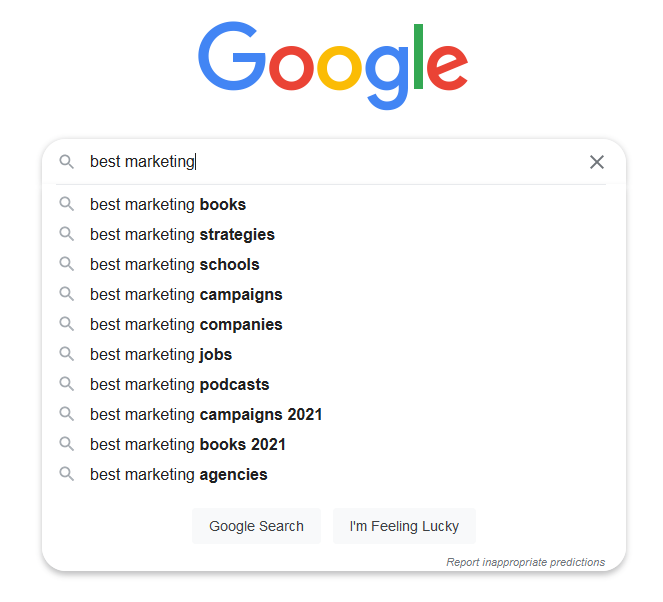Click into the search text field
Viewport: 663px width, 602px height.
(334, 161)
